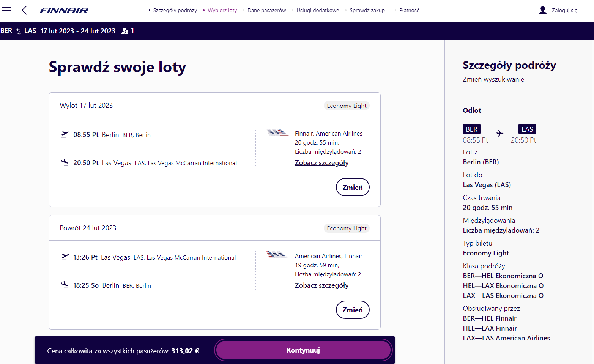
Task: Click dates '17 lut 2023 - 24 lut 2023' in bar
Action: (78, 31)
